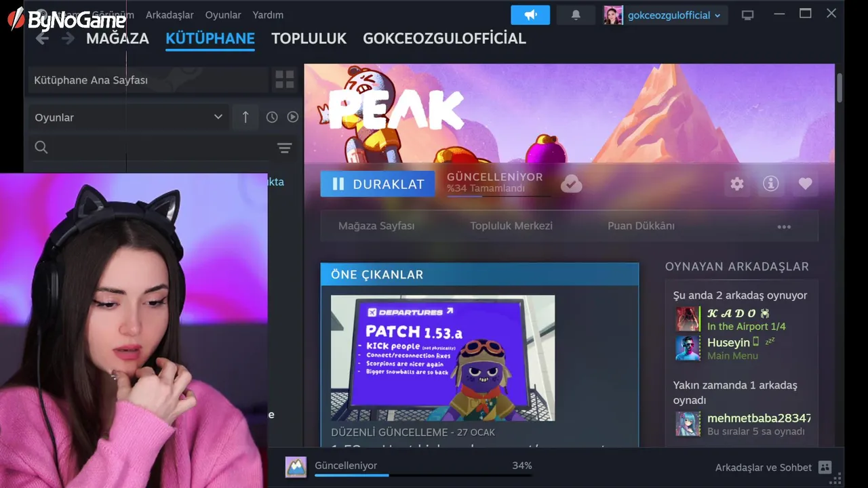The height and width of the screenshot is (488, 868).
Task: Click the cloud sync status icon
Action: [x=571, y=184]
